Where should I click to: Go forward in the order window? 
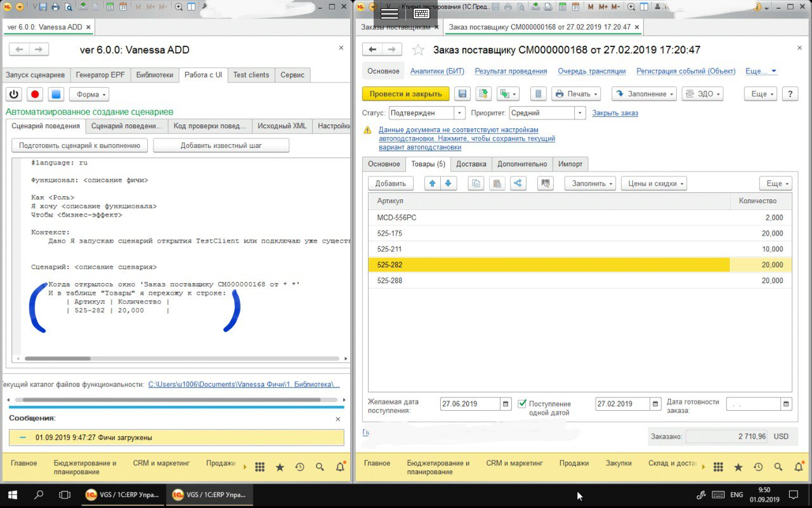pyautogui.click(x=393, y=50)
